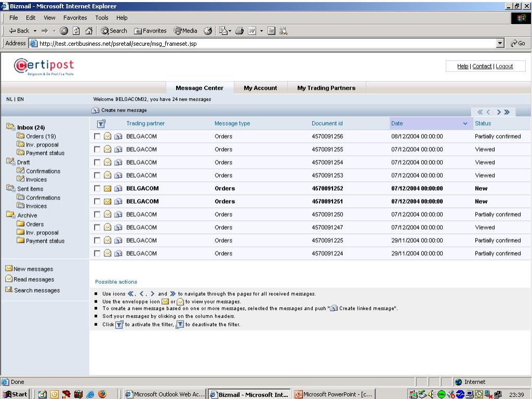Tick the checkbox for document 4570091256
This screenshot has width=532, height=399.
tap(97, 137)
